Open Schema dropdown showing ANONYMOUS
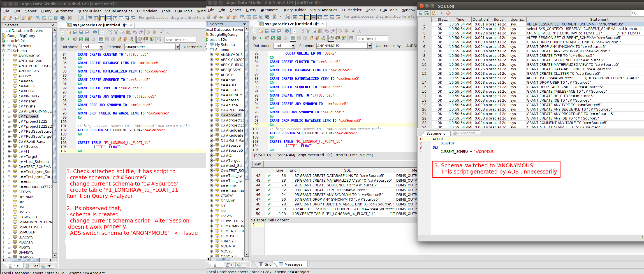 [x=369, y=46]
